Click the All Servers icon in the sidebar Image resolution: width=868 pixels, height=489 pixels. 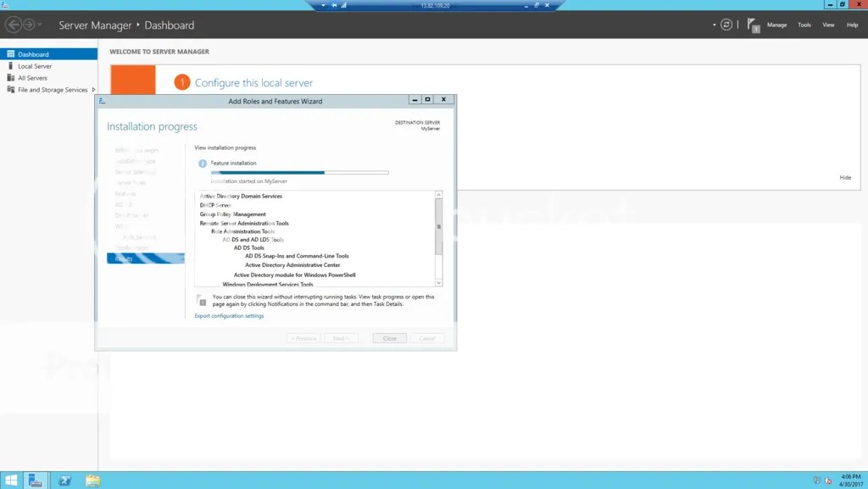tap(10, 78)
